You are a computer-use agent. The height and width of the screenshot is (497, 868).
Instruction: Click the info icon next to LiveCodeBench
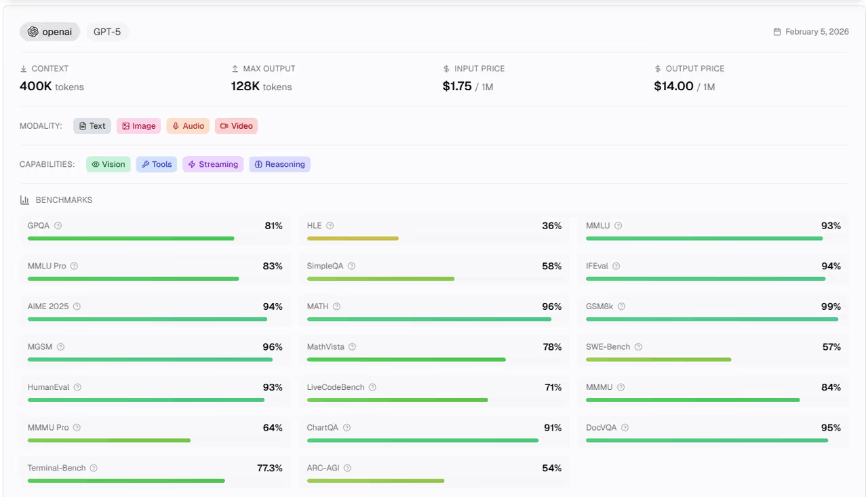pos(372,388)
